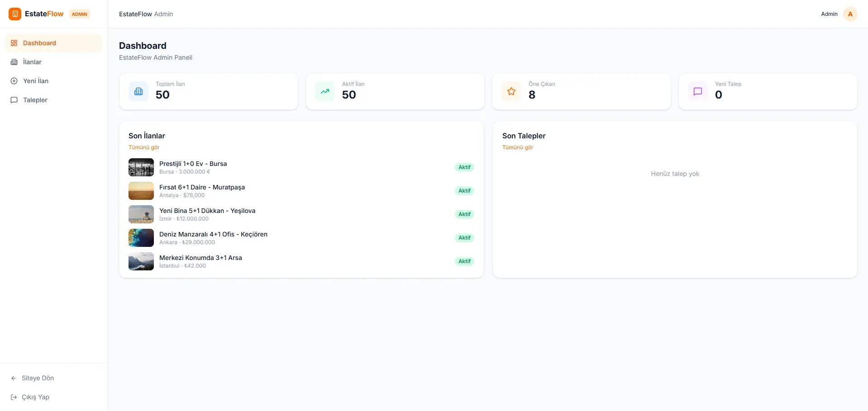Open the Dashboard menu item
The width and height of the screenshot is (868, 411).
(53, 43)
